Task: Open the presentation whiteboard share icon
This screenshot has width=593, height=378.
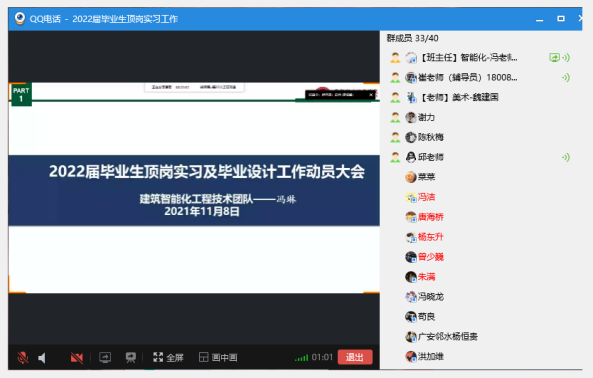Action: pyautogui.click(x=131, y=357)
